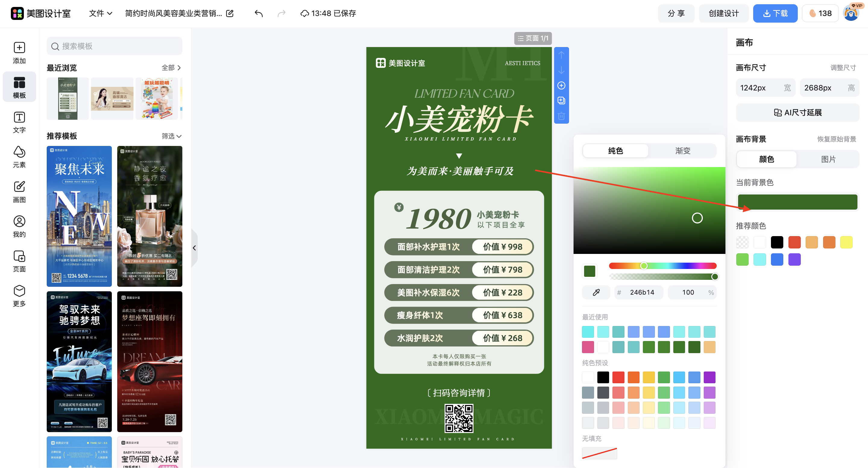This screenshot has height=468, width=868.
Task: Open the 页面 panel in the sidebar
Action: (x=19, y=260)
